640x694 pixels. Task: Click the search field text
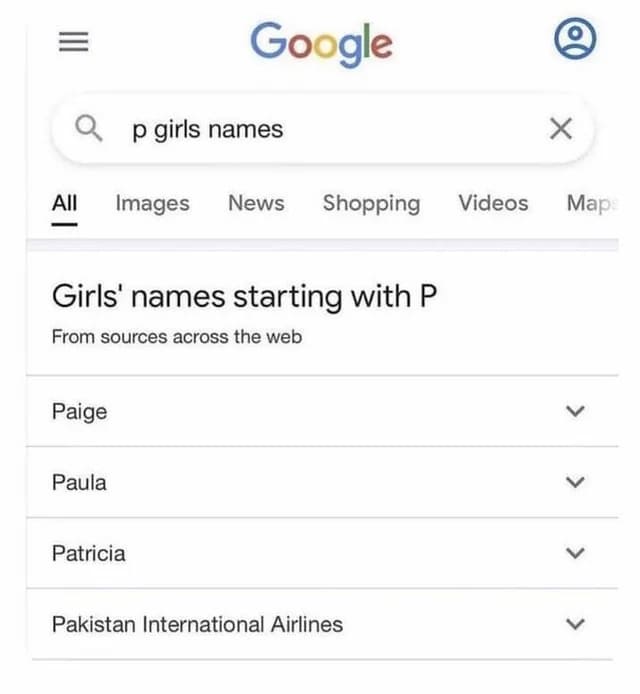tap(208, 130)
